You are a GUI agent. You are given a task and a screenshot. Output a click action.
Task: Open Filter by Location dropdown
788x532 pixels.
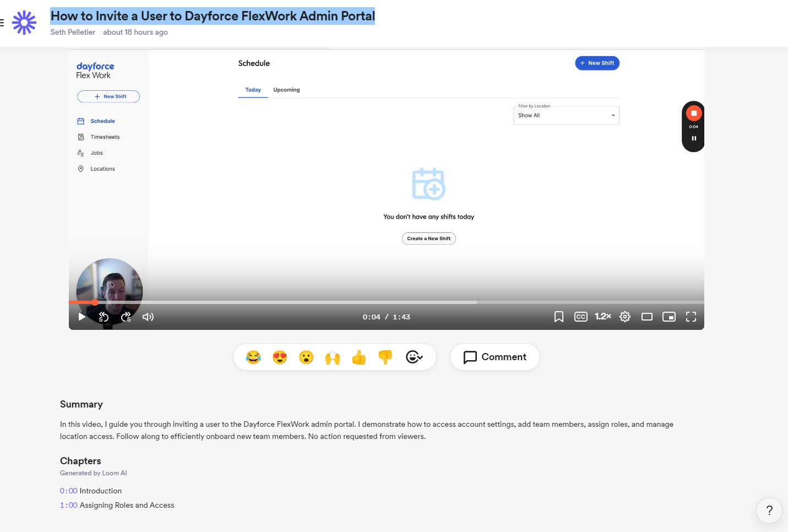click(566, 115)
